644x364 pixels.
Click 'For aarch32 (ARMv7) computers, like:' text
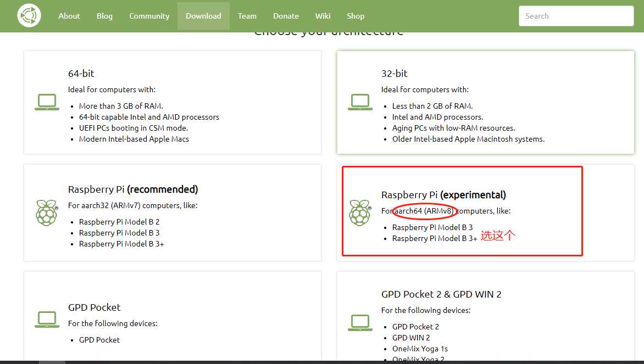tap(132, 205)
